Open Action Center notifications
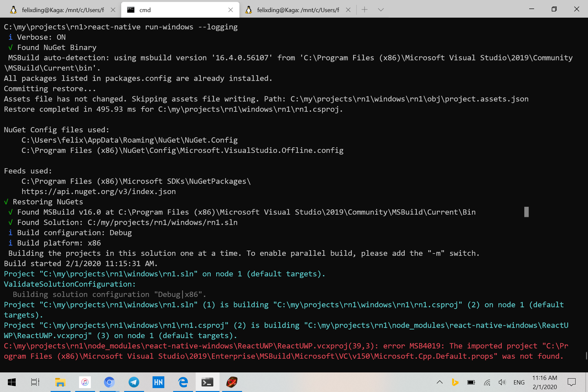The height and width of the screenshot is (392, 588). point(571,382)
